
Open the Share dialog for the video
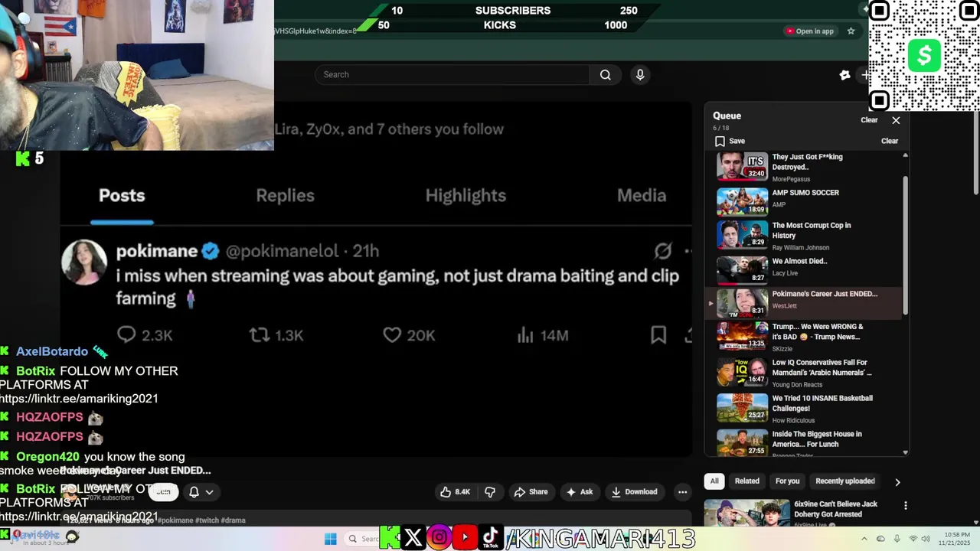531,492
